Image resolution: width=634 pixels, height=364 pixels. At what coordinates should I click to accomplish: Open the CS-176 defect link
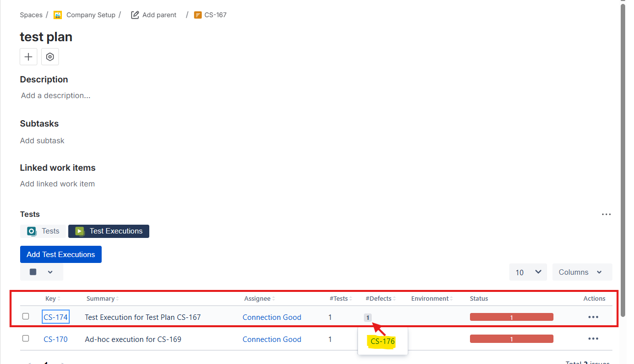(x=383, y=341)
